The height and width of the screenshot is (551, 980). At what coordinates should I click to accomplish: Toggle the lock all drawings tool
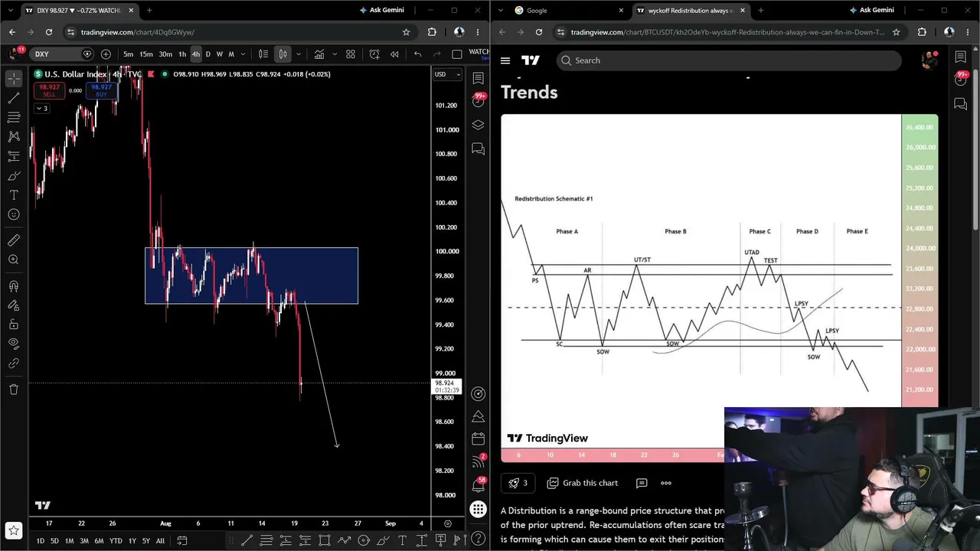(14, 324)
